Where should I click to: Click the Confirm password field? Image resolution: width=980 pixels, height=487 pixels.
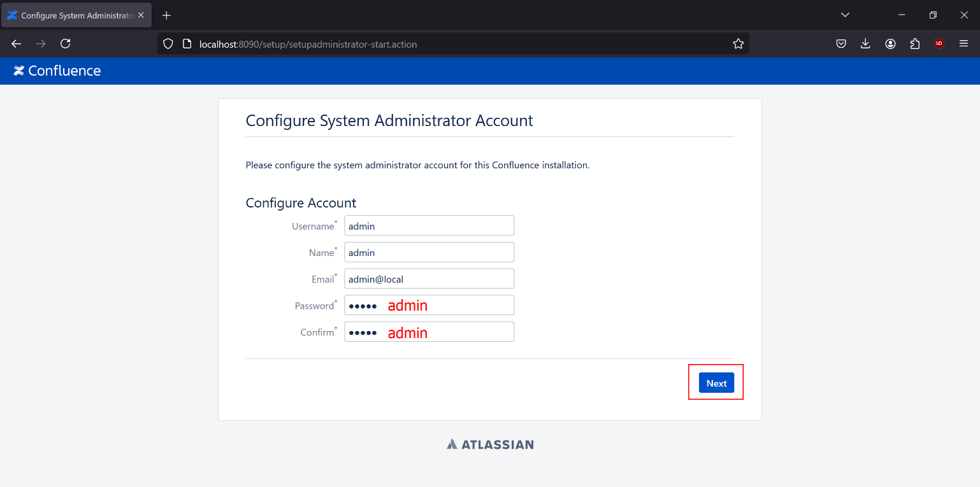429,332
